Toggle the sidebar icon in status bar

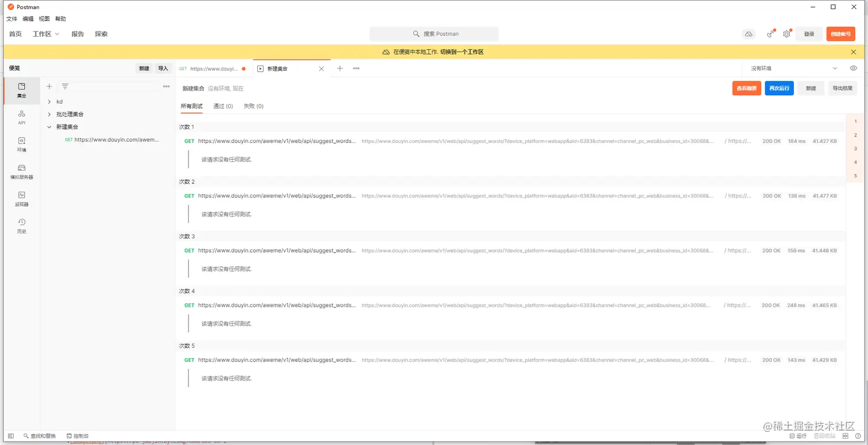tap(10, 436)
